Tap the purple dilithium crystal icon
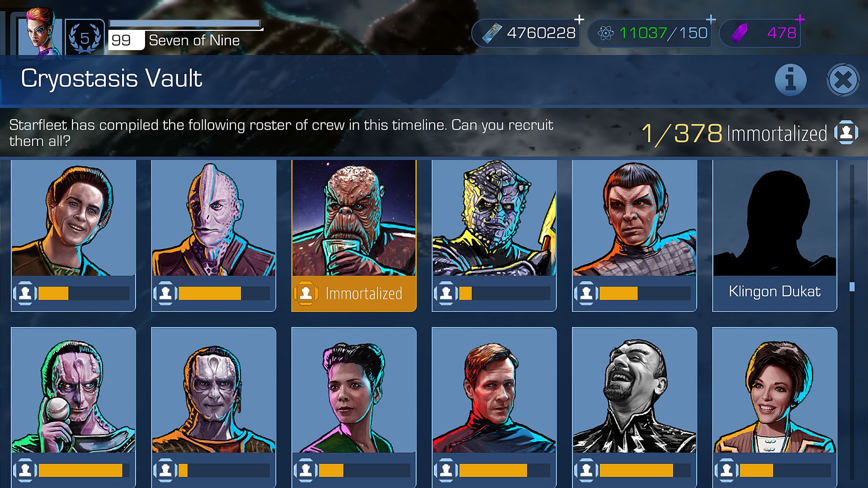The width and height of the screenshot is (868, 488). 740,33
